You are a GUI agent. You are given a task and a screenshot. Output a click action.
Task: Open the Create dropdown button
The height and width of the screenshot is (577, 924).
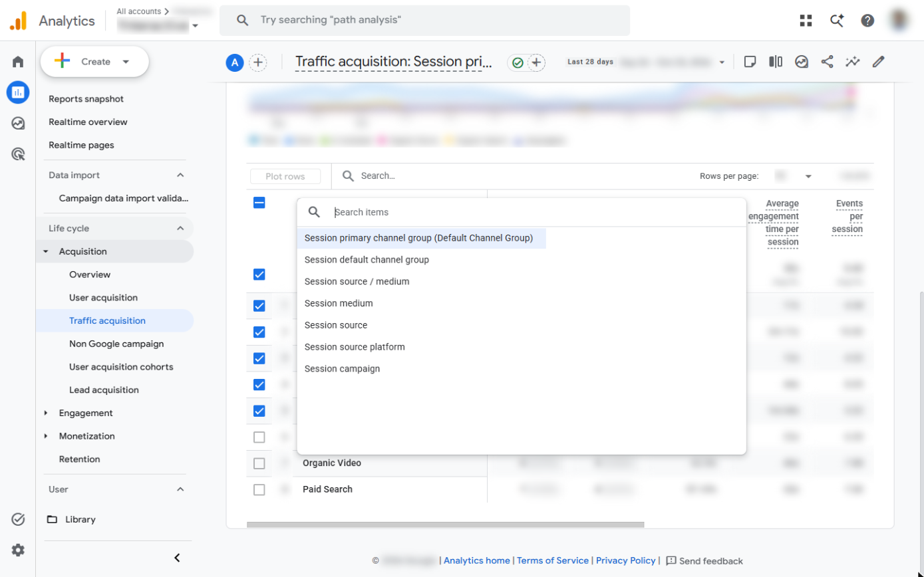tap(94, 62)
